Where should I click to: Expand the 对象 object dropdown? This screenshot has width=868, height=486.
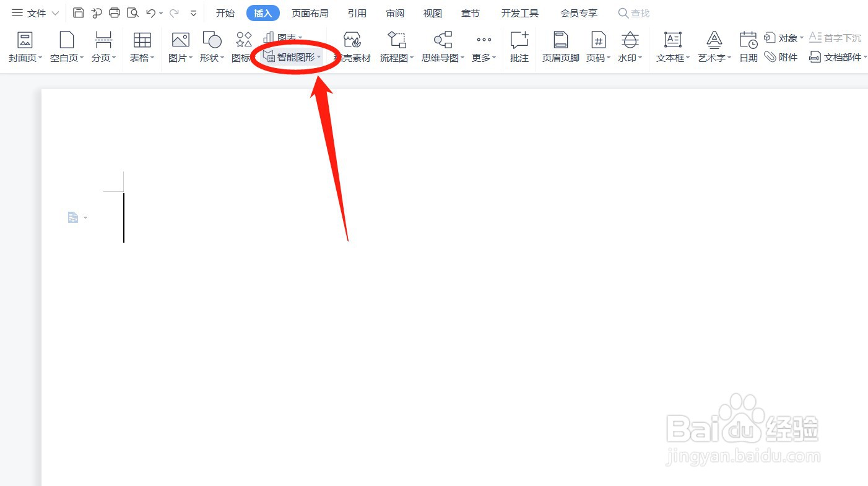click(x=801, y=38)
